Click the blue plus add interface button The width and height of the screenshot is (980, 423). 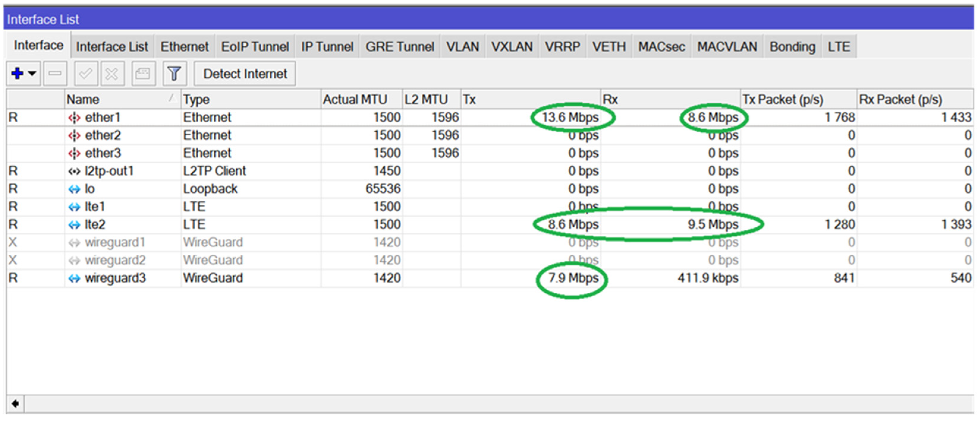tap(17, 73)
